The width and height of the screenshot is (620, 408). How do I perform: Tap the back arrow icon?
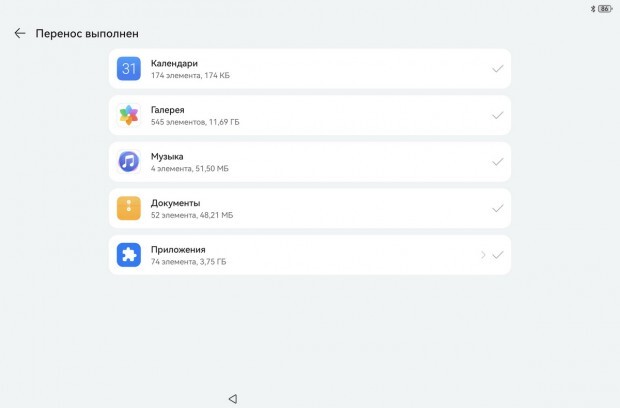pyautogui.click(x=20, y=33)
